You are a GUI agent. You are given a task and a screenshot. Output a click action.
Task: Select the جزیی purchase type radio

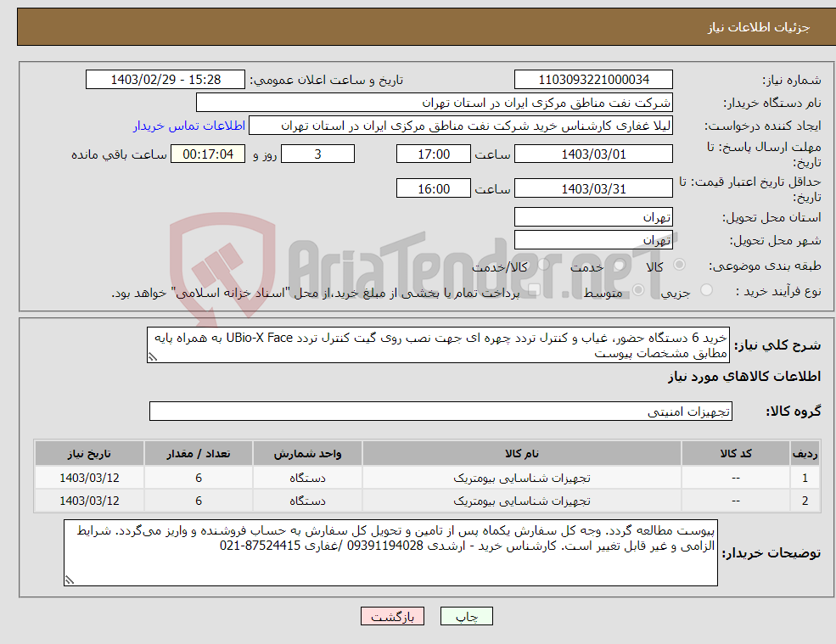click(706, 290)
